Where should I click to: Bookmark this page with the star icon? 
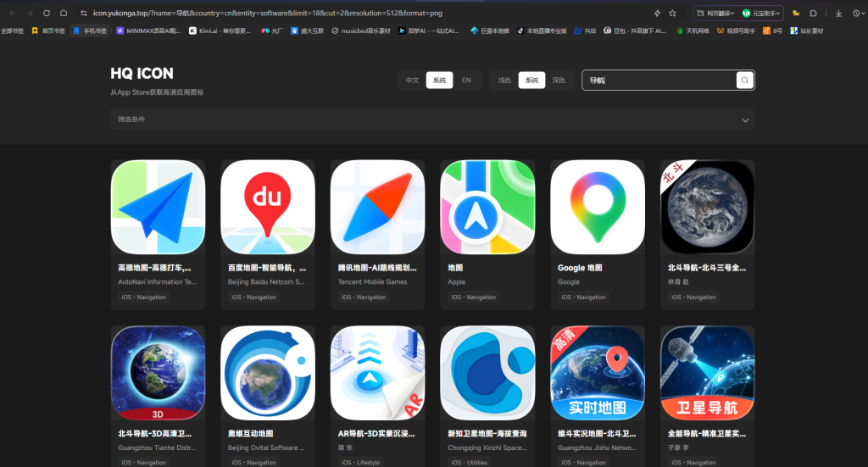coord(672,13)
